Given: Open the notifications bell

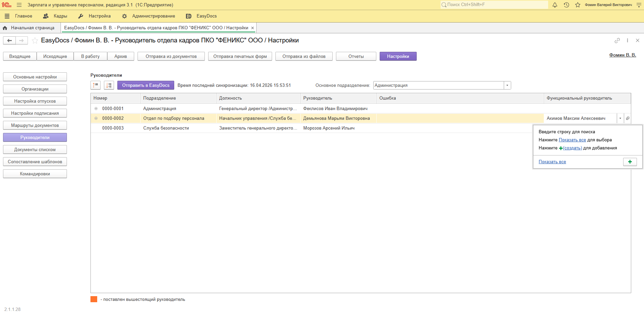Looking at the screenshot, I should [x=555, y=5].
